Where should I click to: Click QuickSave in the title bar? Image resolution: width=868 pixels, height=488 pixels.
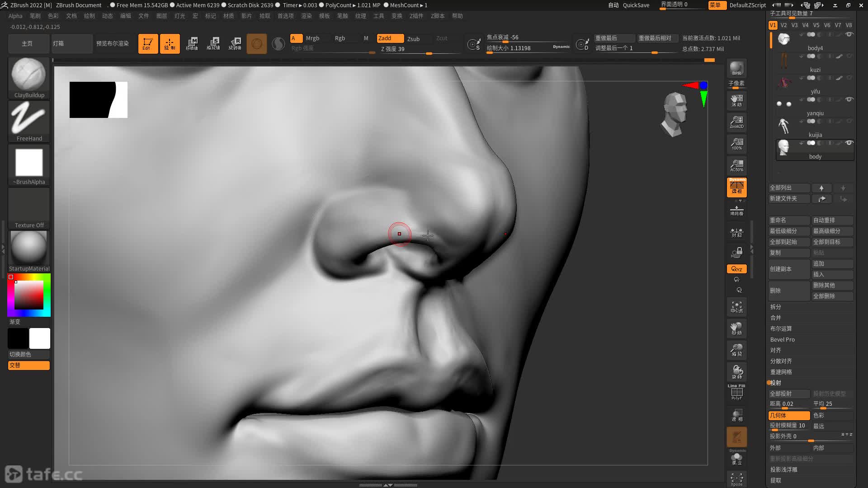tap(636, 5)
